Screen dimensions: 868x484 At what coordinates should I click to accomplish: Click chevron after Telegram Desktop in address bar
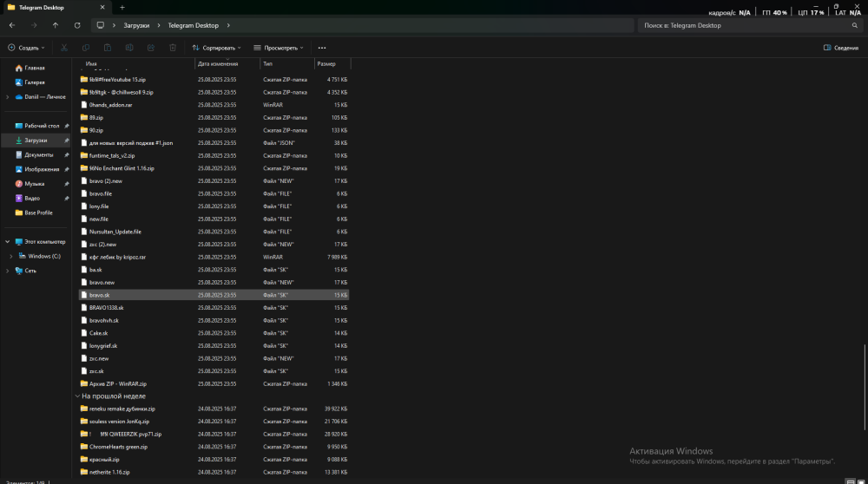pos(228,25)
